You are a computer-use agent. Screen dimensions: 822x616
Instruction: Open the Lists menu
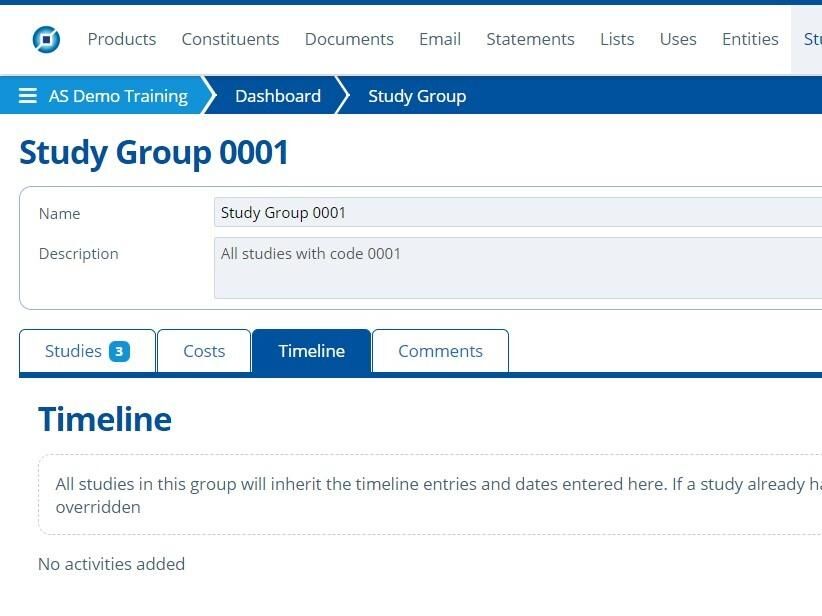point(617,39)
